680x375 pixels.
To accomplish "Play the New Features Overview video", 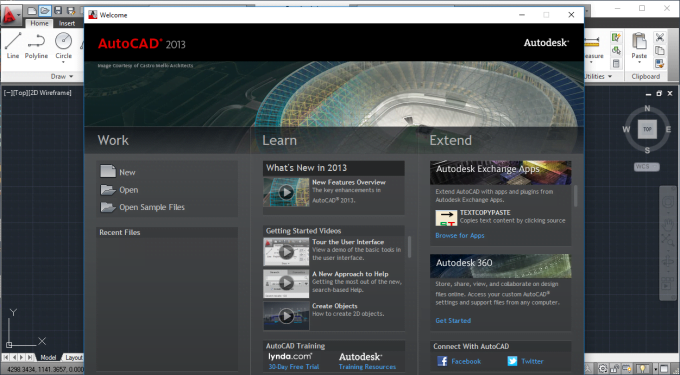I will coord(286,192).
